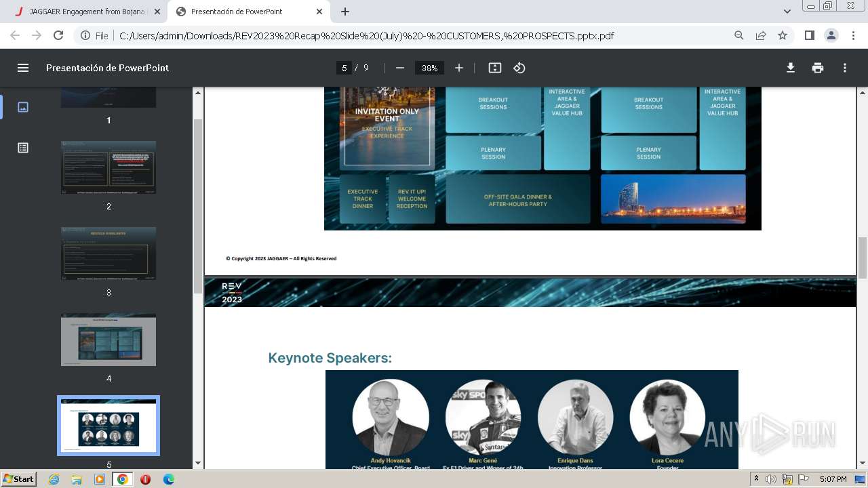This screenshot has width=868, height=488.
Task: Open Microsoft Edge from taskbar
Action: point(168,479)
